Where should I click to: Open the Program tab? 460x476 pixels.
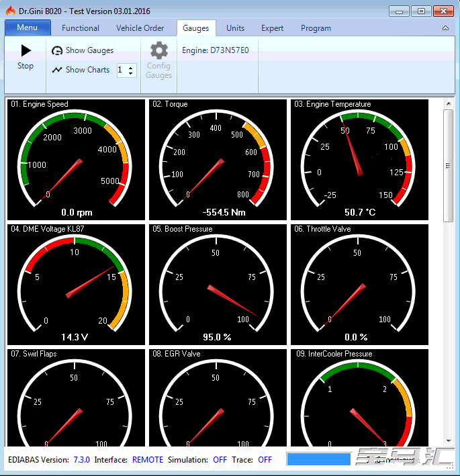(316, 28)
